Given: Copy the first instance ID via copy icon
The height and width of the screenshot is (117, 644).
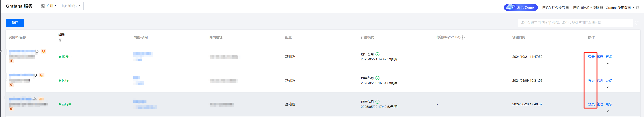Looking at the screenshot, I should (x=37, y=51).
